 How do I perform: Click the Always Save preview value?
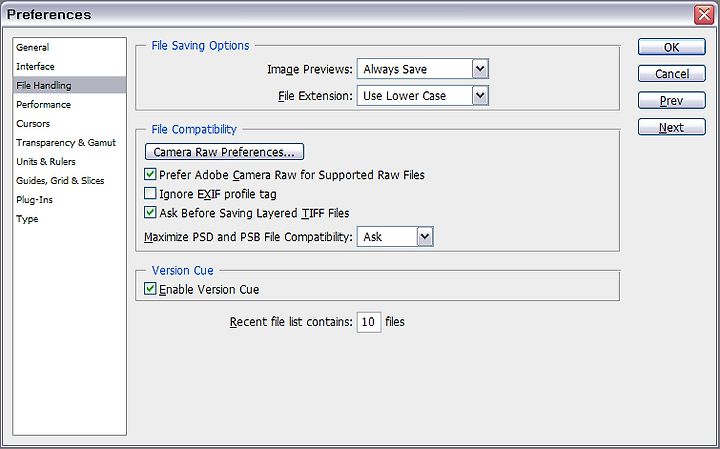point(395,69)
